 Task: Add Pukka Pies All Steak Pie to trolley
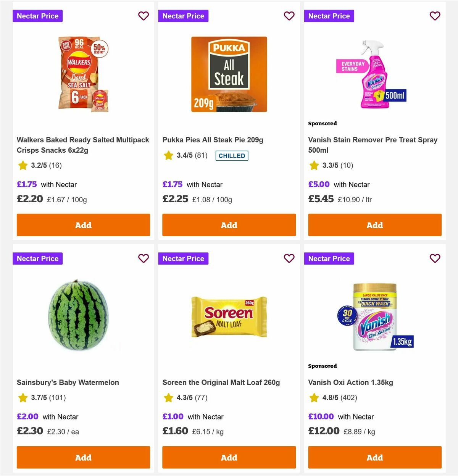tap(229, 225)
